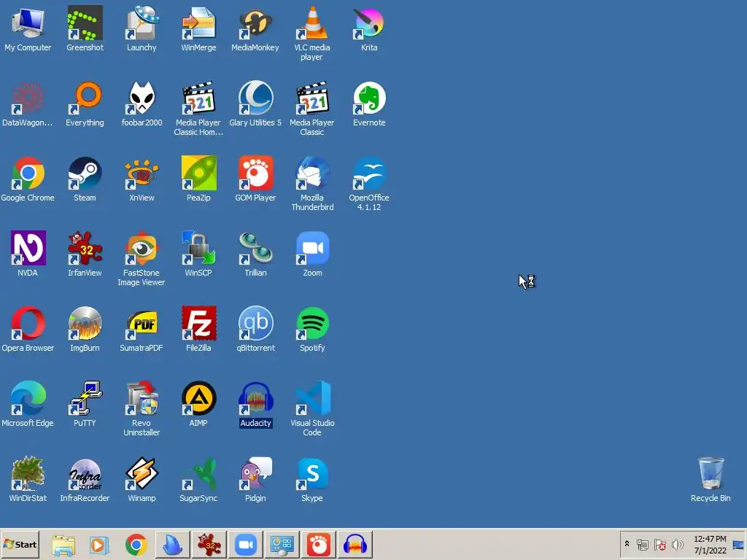Screen dimensions: 747x560
Task: Click Media Player Classic Home Cinema shortcut
Action: point(198,109)
